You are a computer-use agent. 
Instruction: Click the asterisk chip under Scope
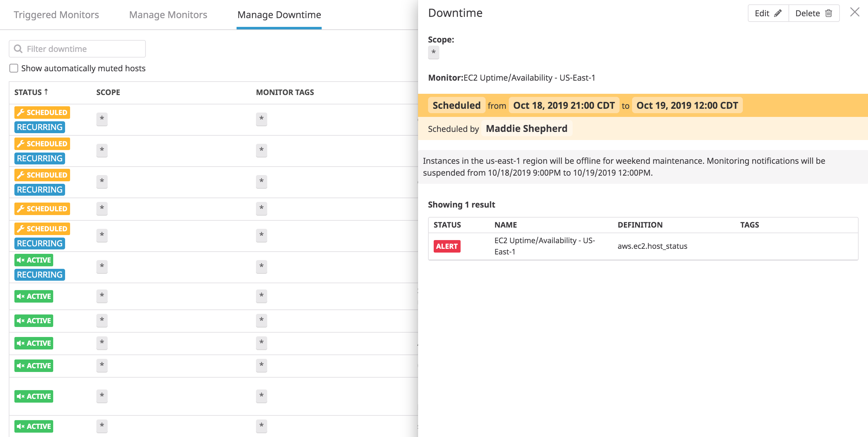pos(434,53)
